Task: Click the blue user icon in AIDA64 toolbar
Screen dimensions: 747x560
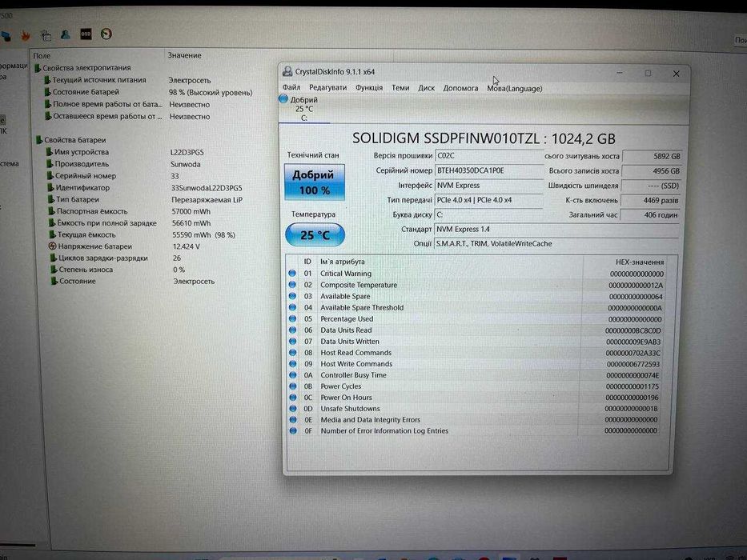Action: (66, 34)
